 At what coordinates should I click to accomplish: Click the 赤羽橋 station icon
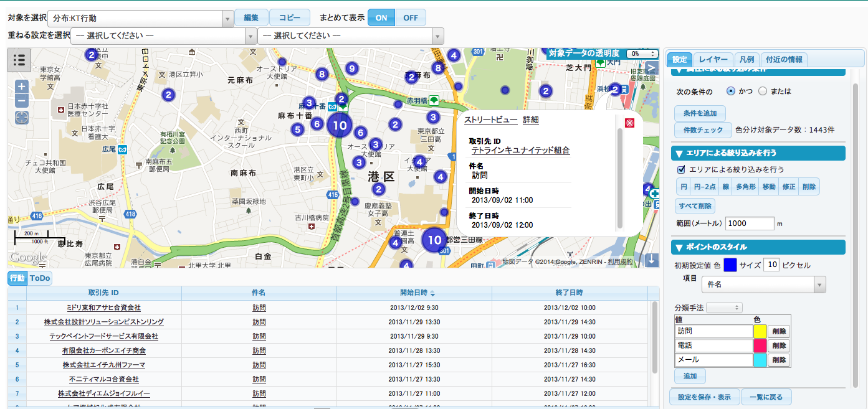click(x=433, y=100)
